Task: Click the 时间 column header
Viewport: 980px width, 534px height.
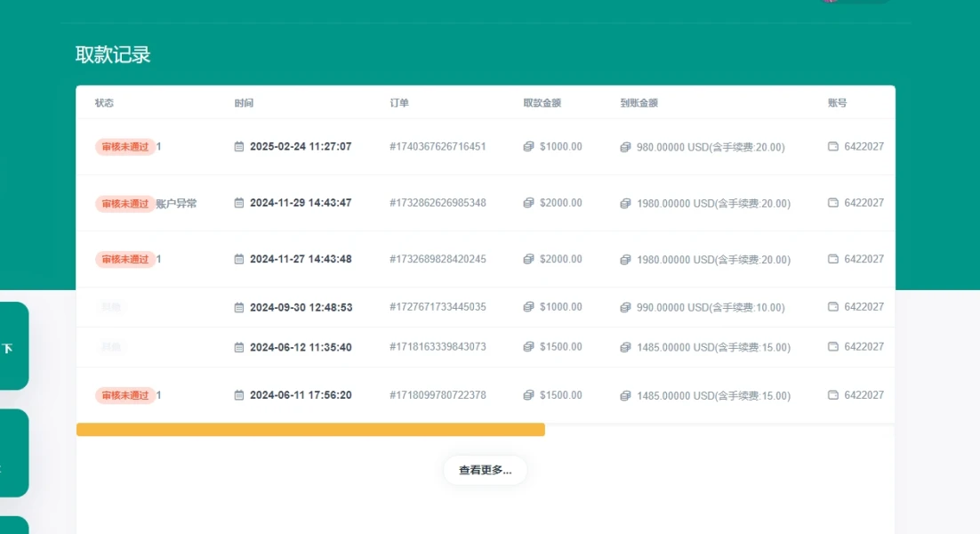Action: point(244,103)
